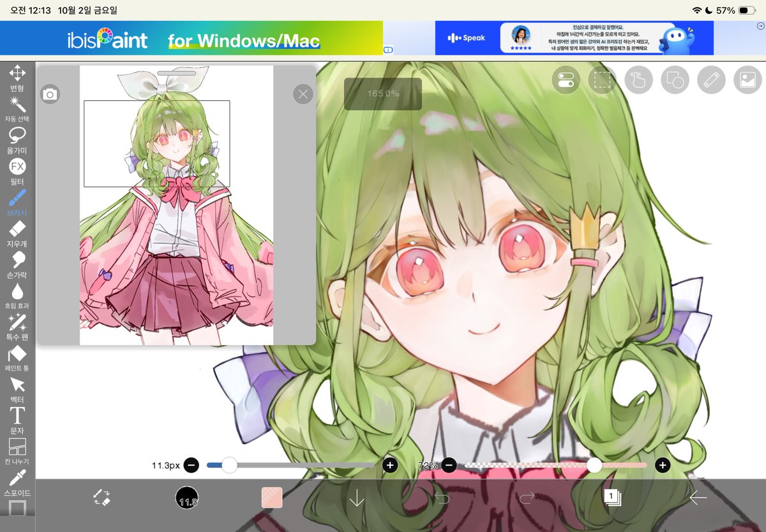Open the selection area tool

coord(603,80)
